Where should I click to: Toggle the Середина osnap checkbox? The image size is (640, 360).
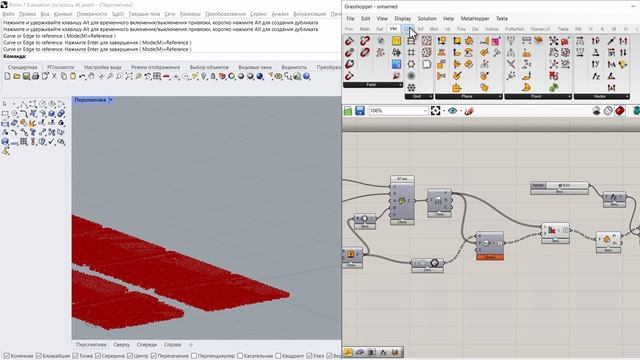pyautogui.click(x=98, y=356)
